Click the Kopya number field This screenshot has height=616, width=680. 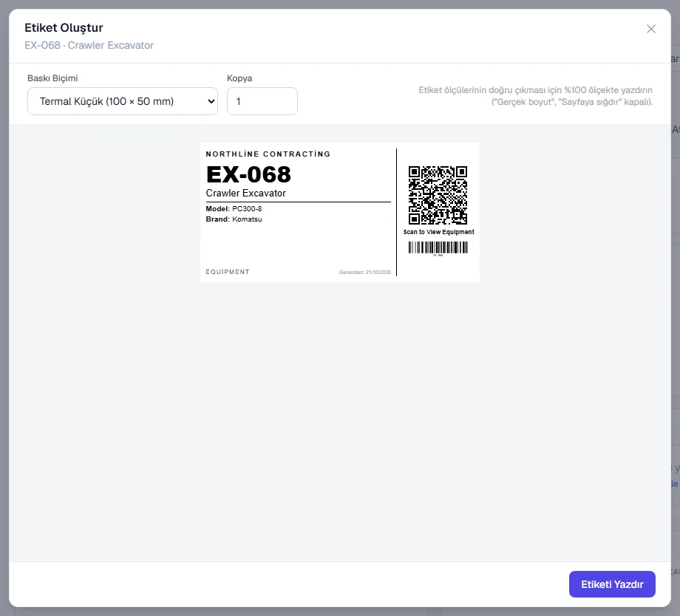262,101
